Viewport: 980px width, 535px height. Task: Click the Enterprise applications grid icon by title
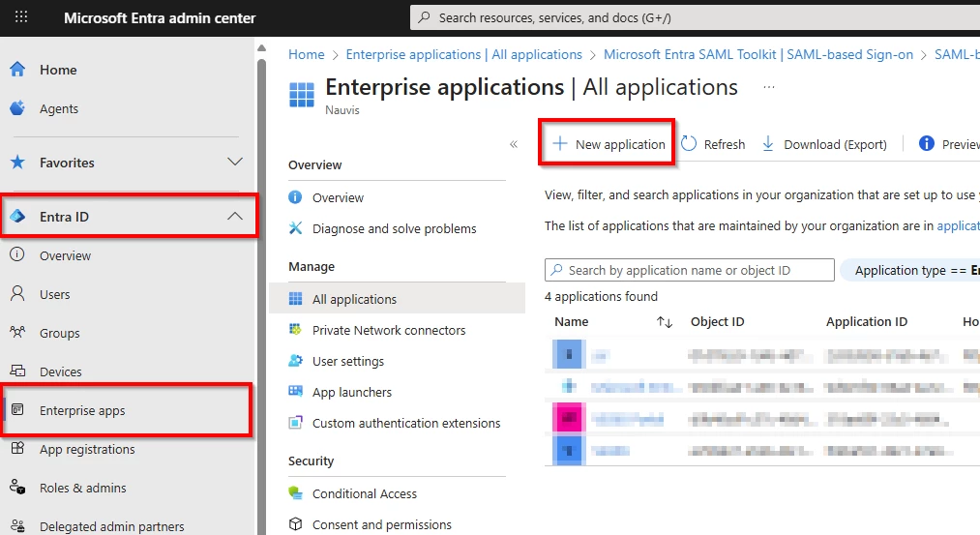[x=301, y=95]
